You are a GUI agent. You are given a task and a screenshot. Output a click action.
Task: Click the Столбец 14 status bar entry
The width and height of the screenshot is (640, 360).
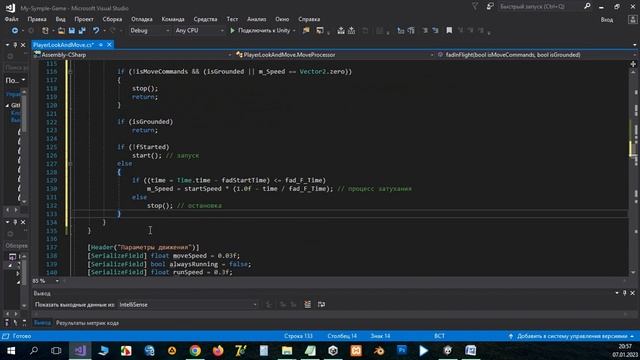[x=342, y=336]
